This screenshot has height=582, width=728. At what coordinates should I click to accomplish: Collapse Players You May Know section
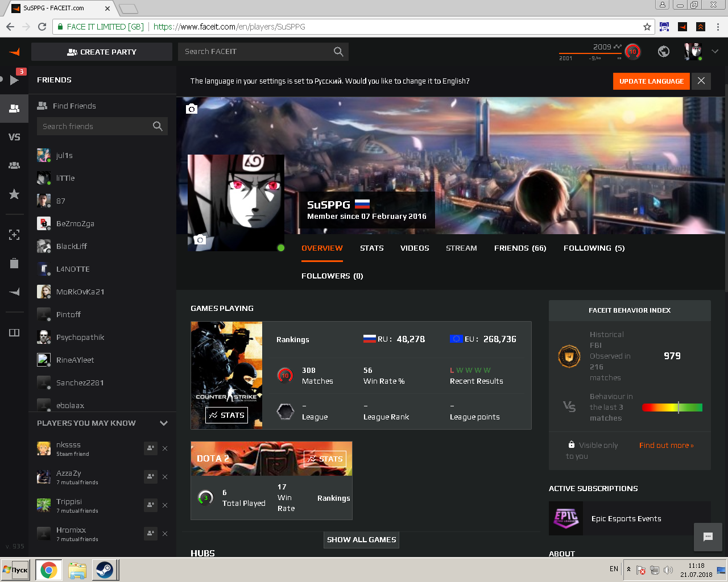(x=164, y=423)
